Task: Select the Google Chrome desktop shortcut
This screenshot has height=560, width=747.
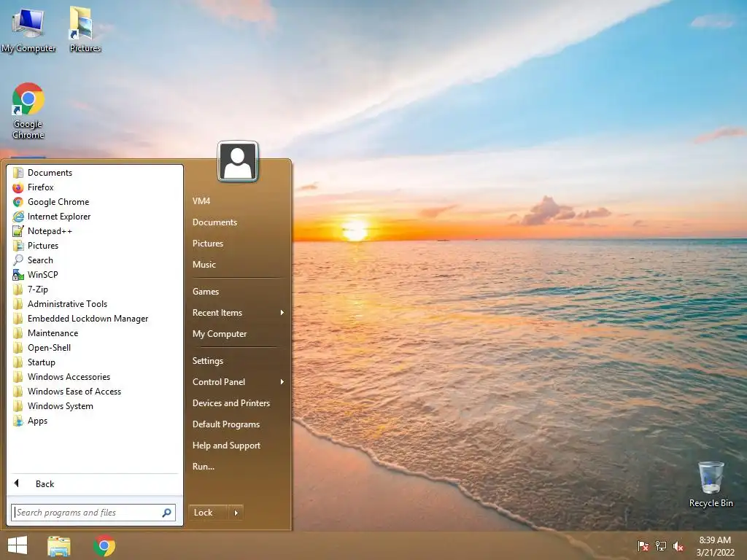Action: 28,111
